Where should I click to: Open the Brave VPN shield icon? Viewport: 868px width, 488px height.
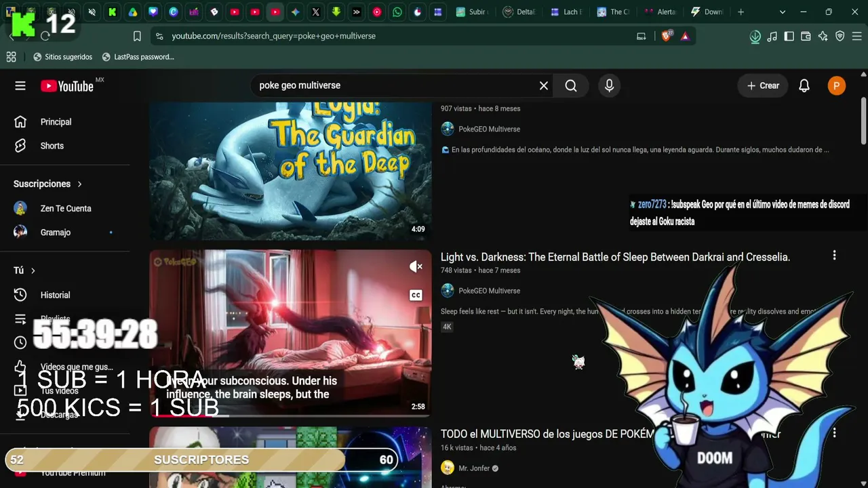(840, 37)
